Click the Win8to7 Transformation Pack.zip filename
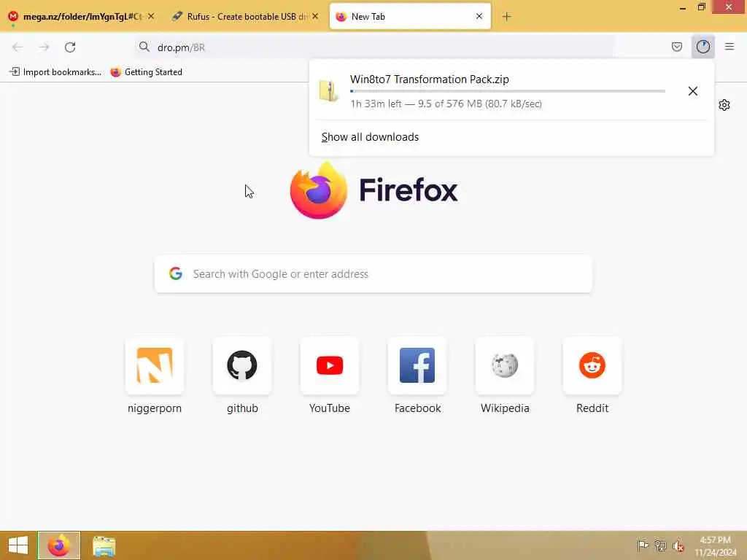 click(429, 79)
